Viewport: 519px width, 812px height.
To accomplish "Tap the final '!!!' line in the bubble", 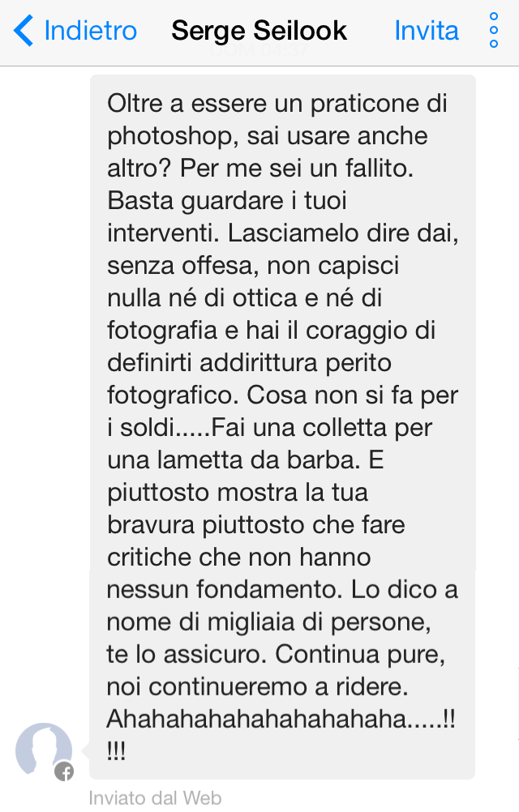I will coord(116,751).
